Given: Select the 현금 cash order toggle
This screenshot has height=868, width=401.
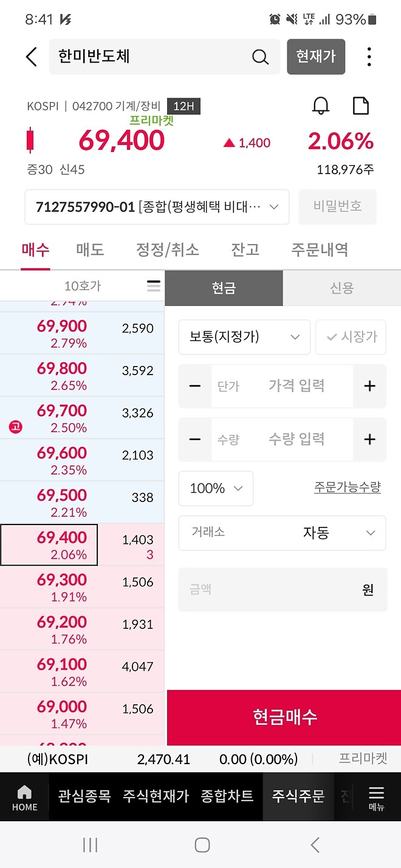Looking at the screenshot, I should [224, 288].
